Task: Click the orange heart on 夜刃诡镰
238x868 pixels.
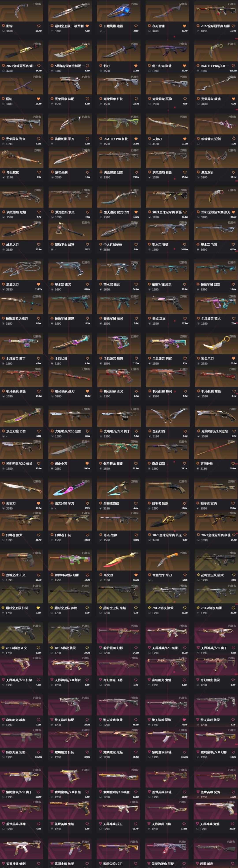Action: click(x=185, y=26)
